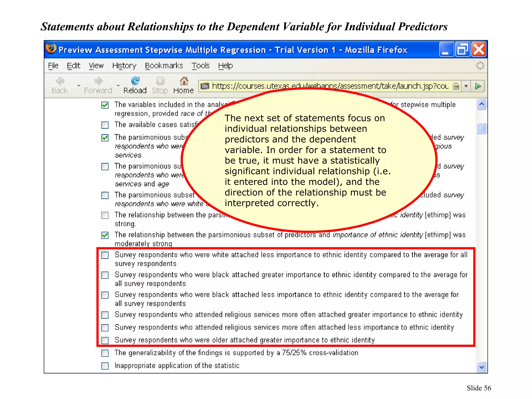The image size is (532, 399).
Task: Check 'older attached greater importance' checkbox
Action: pos(105,341)
